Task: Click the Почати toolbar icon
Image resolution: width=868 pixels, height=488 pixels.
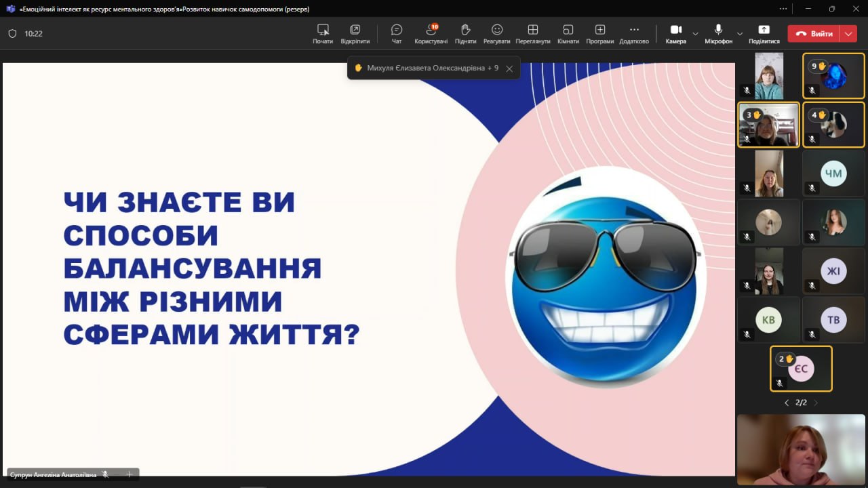Action: pos(323,34)
